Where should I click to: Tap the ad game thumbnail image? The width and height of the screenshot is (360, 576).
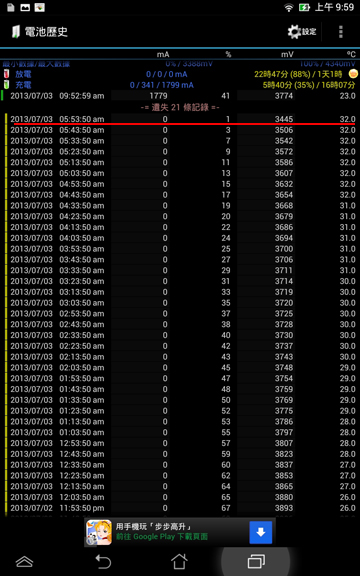[99, 532]
